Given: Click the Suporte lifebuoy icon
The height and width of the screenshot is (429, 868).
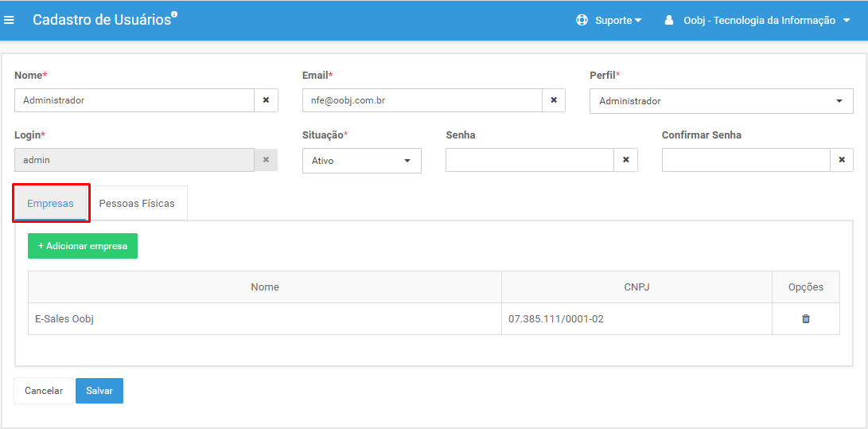Looking at the screenshot, I should [x=582, y=20].
